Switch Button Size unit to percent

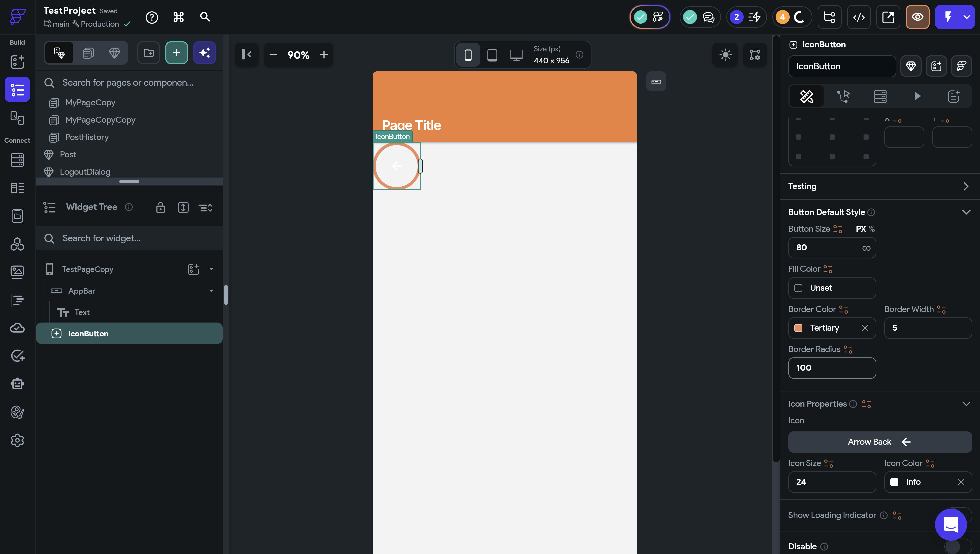872,229
